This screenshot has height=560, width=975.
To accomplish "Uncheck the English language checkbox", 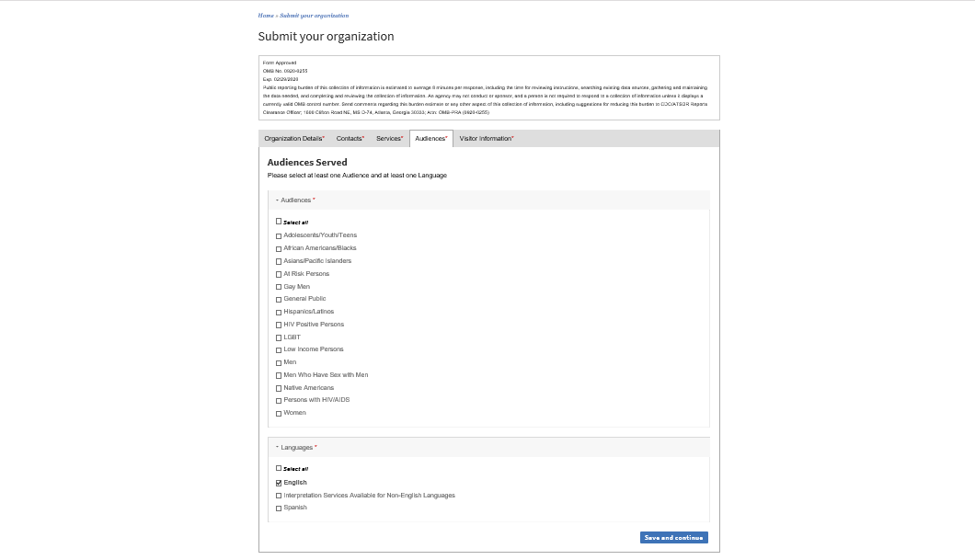I will coord(279,483).
